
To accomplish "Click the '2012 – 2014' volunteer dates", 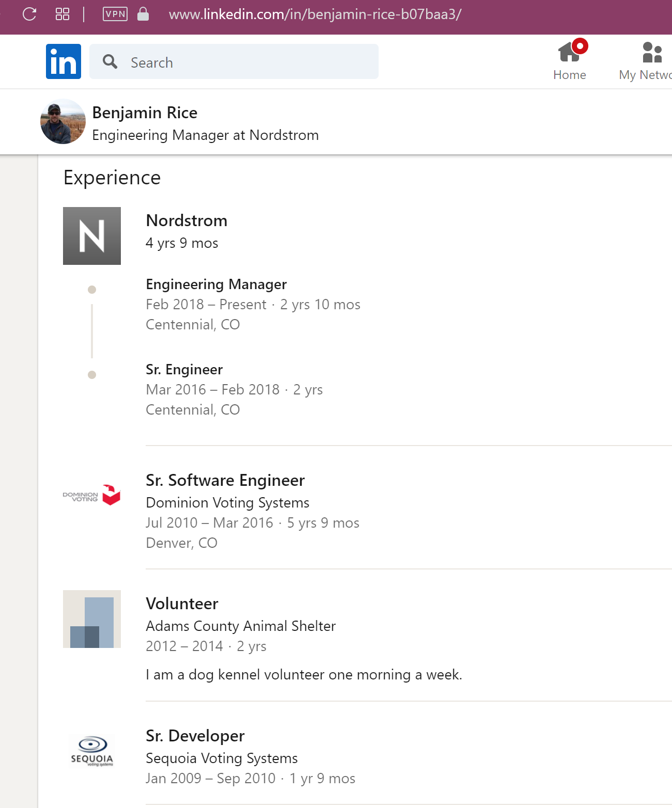I will pos(184,646).
